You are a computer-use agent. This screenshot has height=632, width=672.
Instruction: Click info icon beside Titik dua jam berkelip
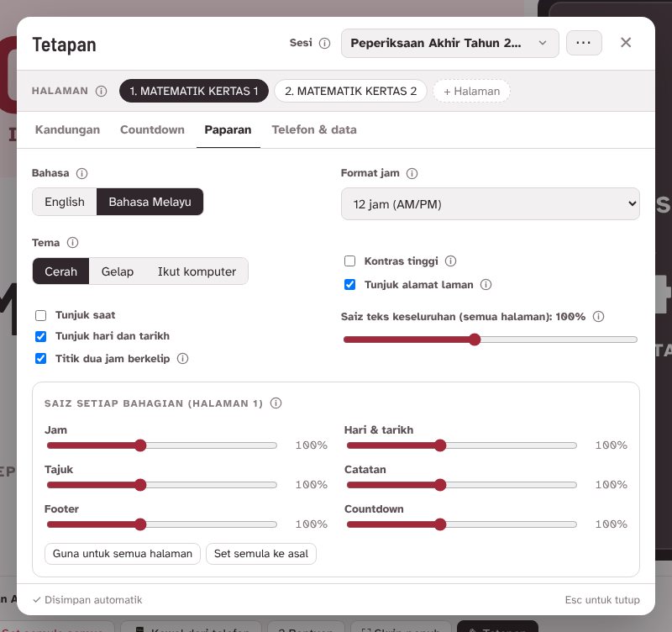pyautogui.click(x=183, y=359)
